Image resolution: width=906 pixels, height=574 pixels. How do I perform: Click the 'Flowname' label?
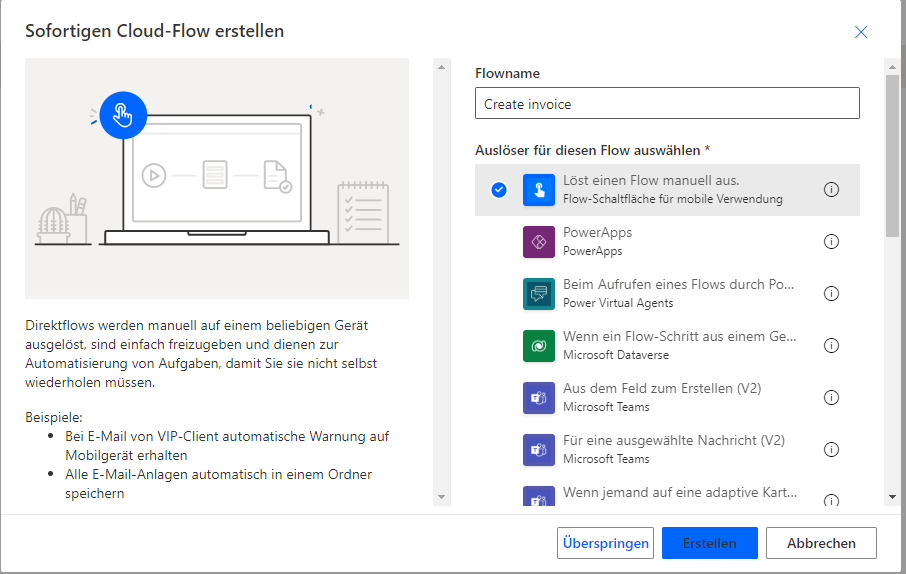507,73
